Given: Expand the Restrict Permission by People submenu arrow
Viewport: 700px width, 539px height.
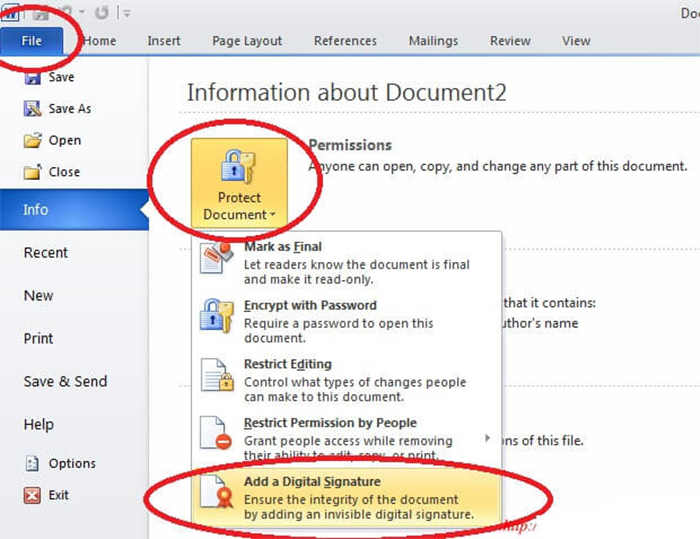Looking at the screenshot, I should click(488, 438).
